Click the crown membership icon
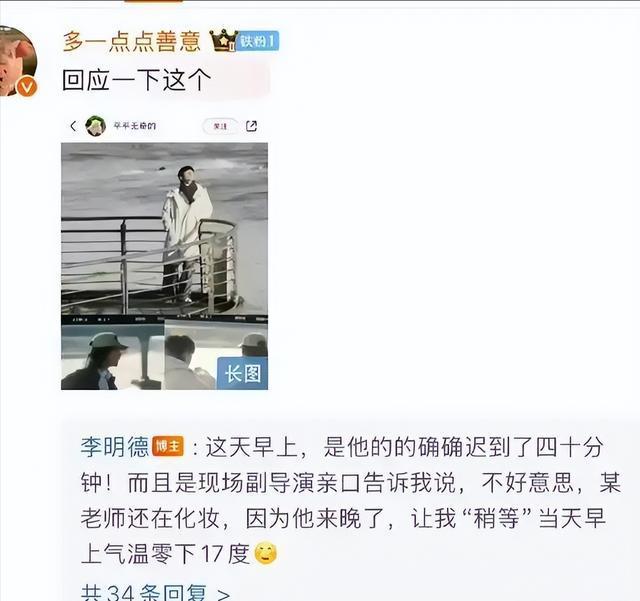The image size is (640, 601). coord(223,40)
